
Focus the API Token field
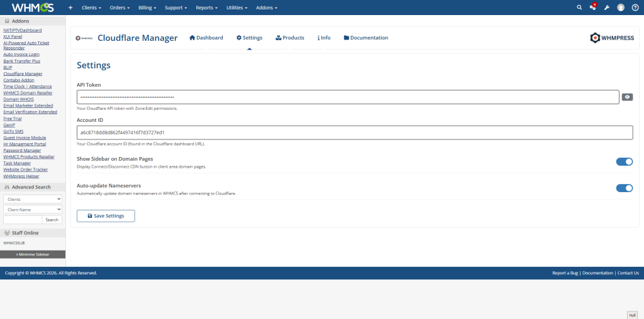348,97
